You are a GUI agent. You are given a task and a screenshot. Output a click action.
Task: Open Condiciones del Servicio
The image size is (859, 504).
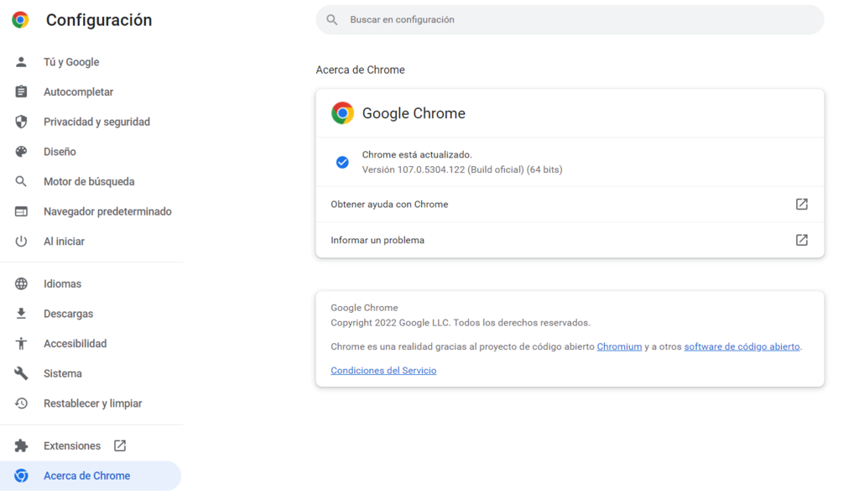[x=383, y=370]
